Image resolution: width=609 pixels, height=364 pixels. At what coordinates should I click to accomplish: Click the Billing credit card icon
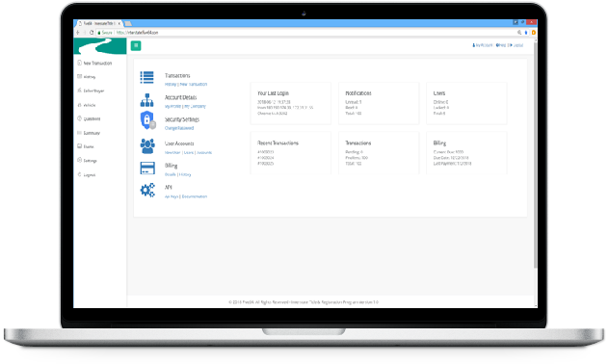point(147,168)
